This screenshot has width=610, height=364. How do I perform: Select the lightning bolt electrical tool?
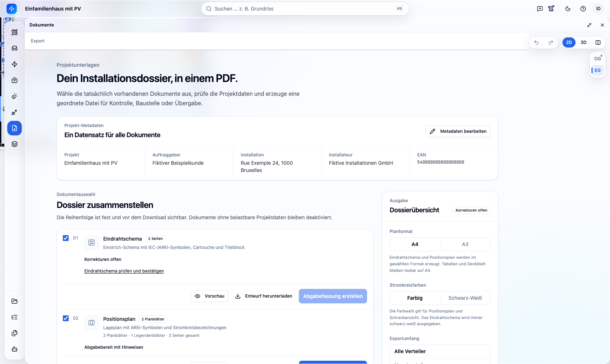15,64
